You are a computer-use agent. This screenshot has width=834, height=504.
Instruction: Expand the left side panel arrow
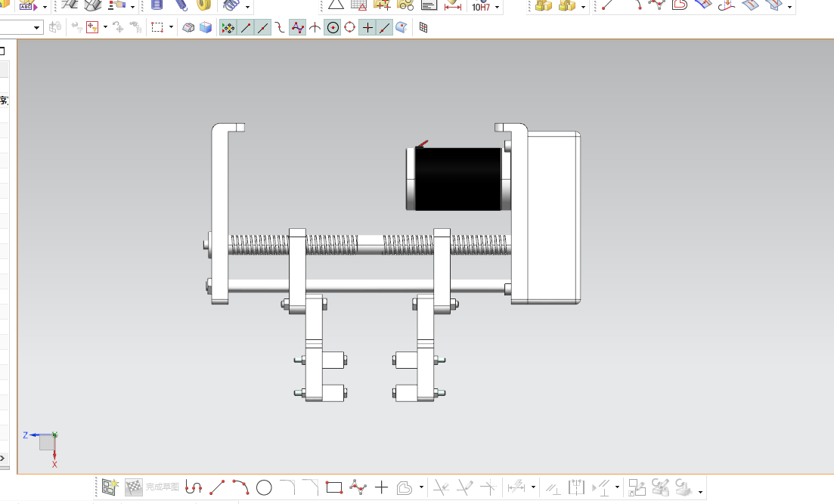coord(3,458)
